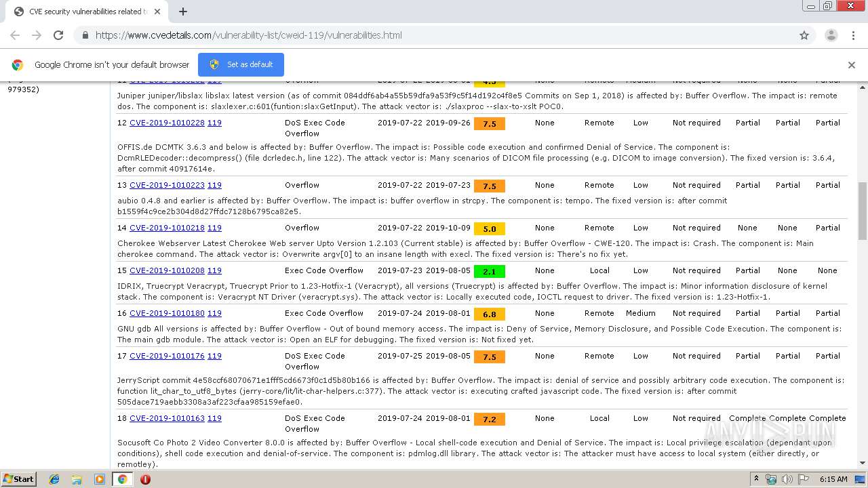Click the 5.0 score for CVE-2019-1010218
The width and height of the screenshot is (868, 488).
490,229
